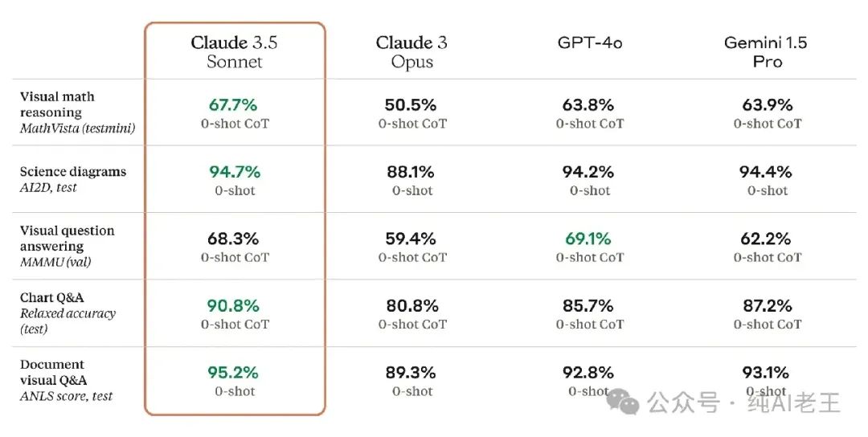Click the green 95.2% document Q&A score
868x437 pixels.
pos(233,373)
